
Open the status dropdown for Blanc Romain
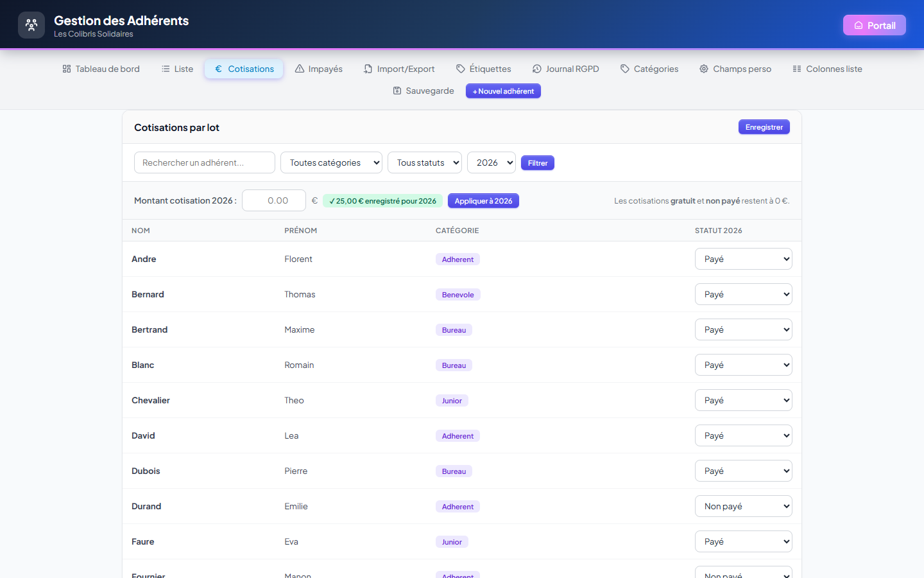tap(744, 365)
